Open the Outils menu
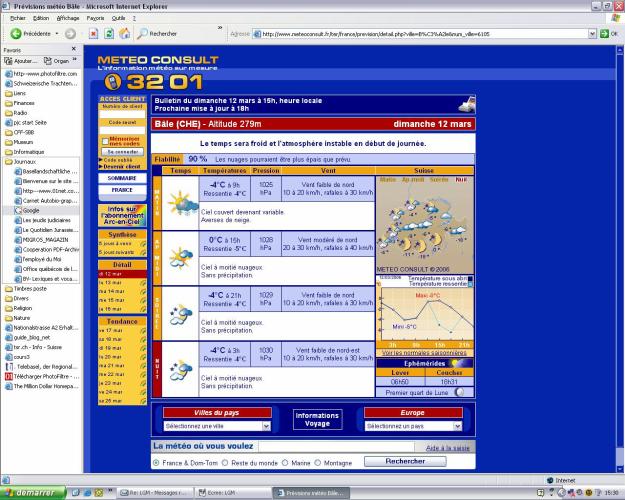This screenshot has width=625, height=500. (118, 18)
